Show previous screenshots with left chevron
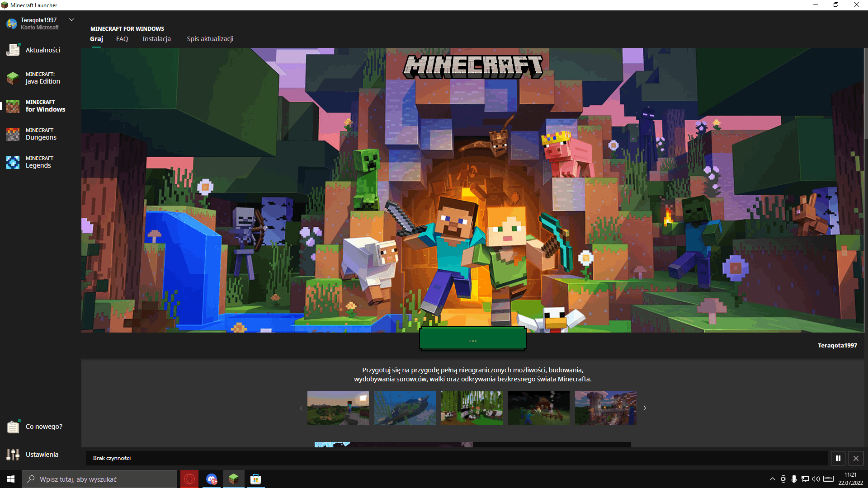 (x=301, y=408)
